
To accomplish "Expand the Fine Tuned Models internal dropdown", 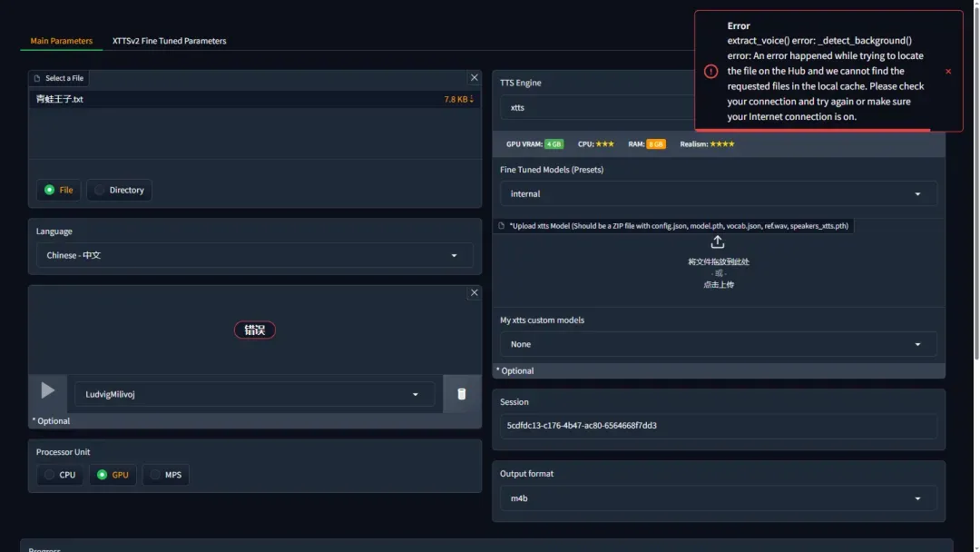I will 718,193.
